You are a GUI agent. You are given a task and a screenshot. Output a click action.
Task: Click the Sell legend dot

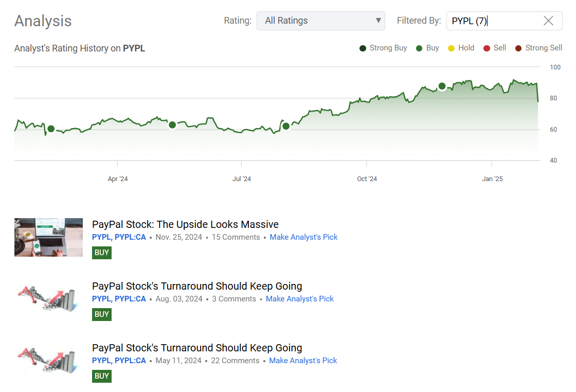[488, 48]
